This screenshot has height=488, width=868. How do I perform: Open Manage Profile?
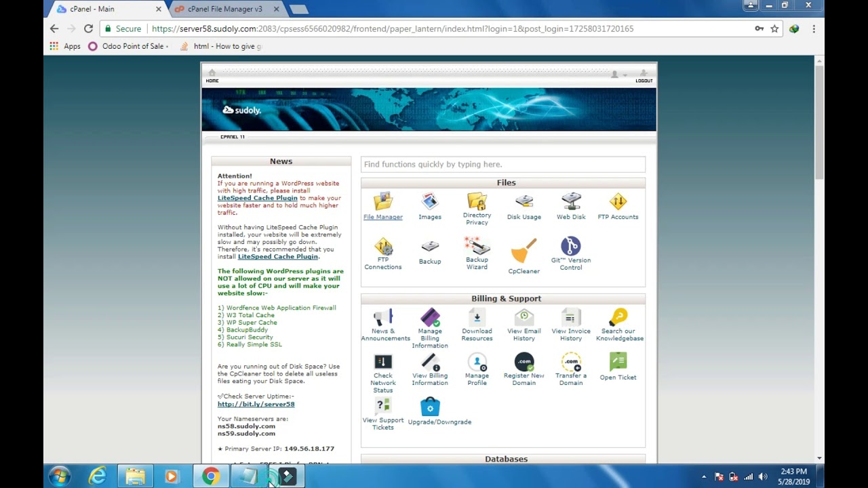click(x=477, y=362)
